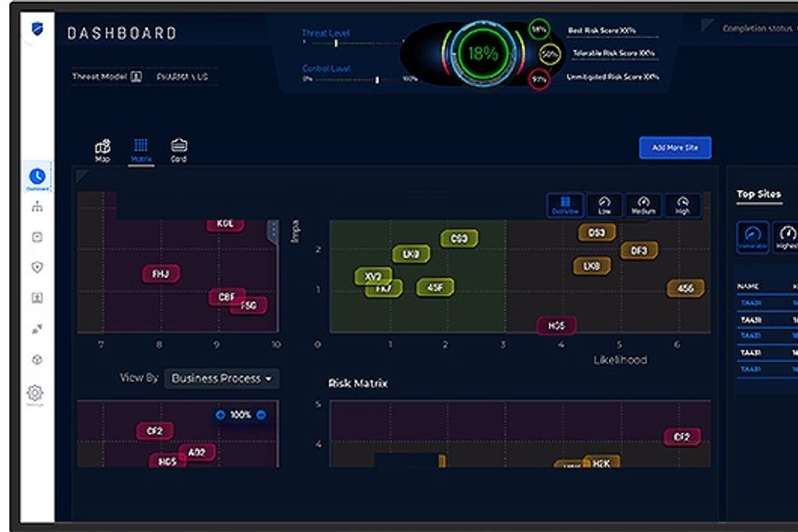
Task: Adjust the Threat Level slider handle
Action: pyautogui.click(x=336, y=44)
